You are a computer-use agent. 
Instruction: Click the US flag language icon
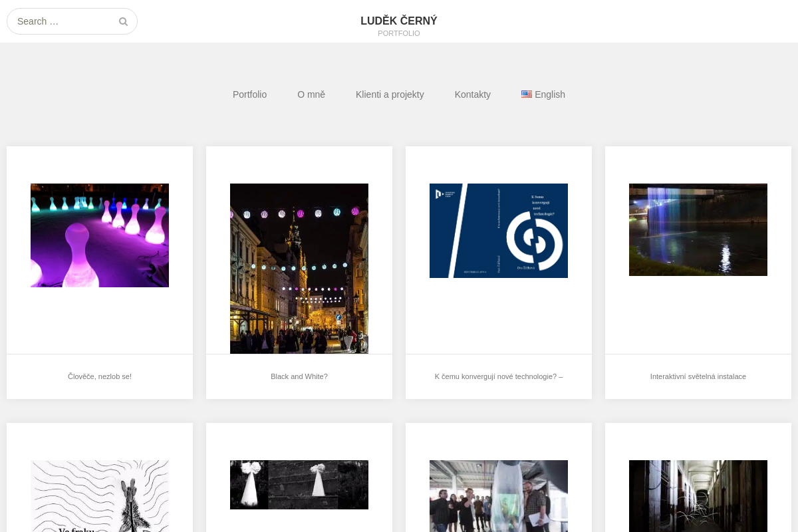[x=527, y=94]
